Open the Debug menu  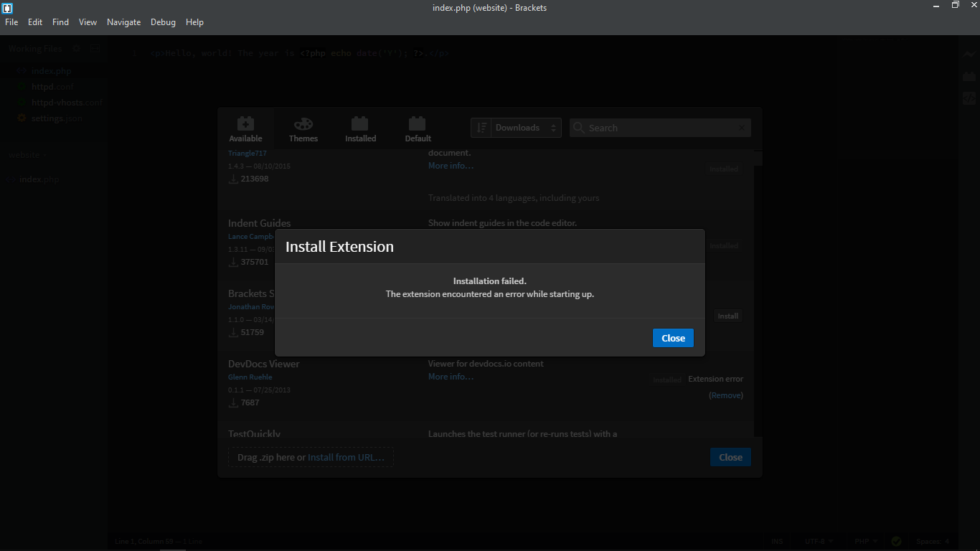point(163,22)
